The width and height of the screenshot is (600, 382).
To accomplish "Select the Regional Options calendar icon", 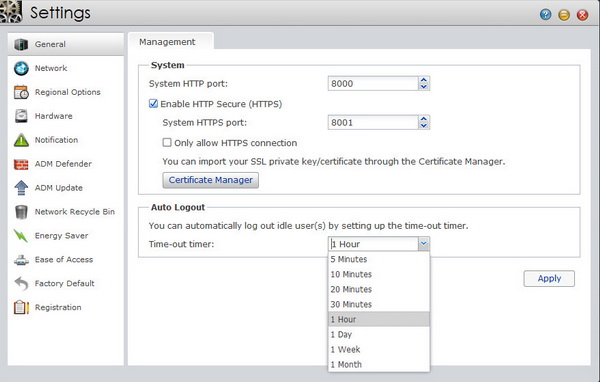I will 21,92.
